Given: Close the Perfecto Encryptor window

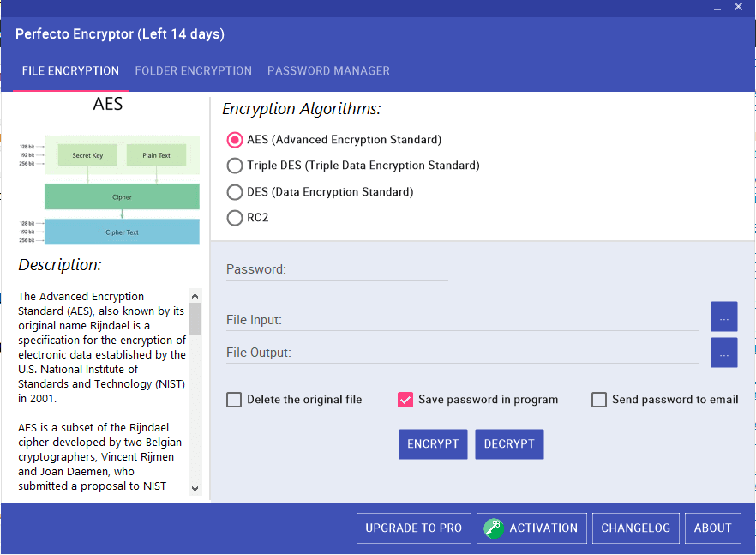Looking at the screenshot, I should tap(738, 7).
